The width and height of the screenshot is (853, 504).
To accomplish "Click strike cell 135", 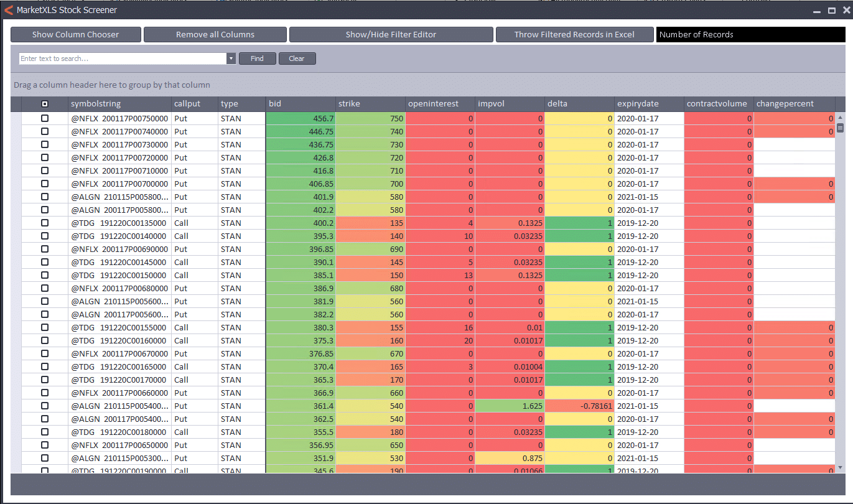I will point(370,223).
